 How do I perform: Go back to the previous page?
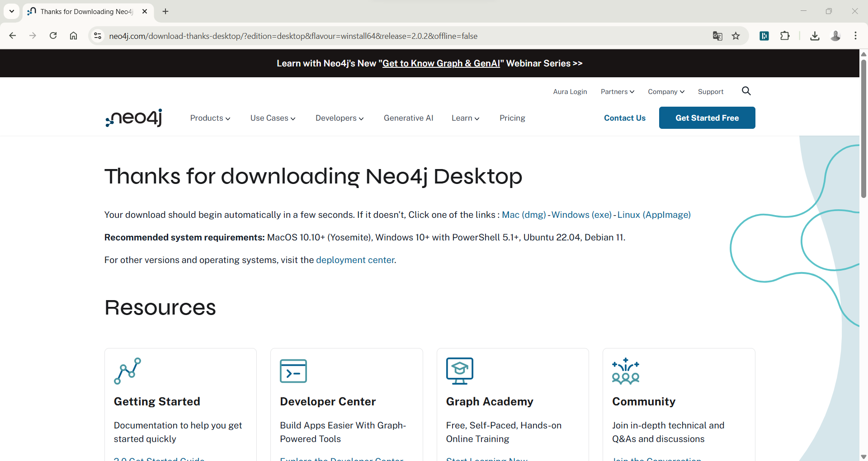point(13,36)
